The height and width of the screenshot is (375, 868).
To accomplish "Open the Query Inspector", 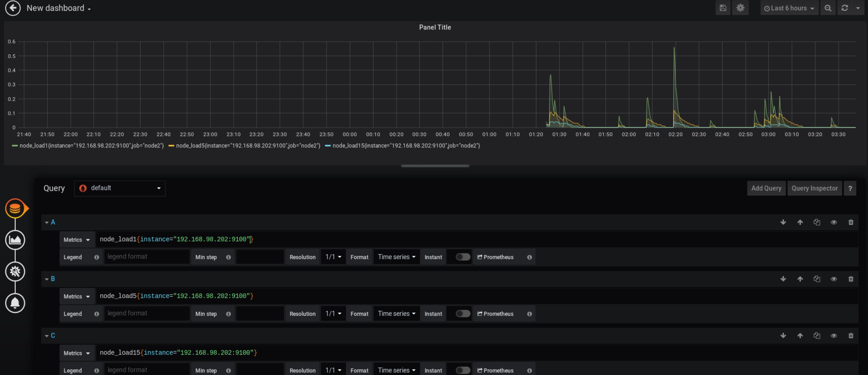I will click(815, 188).
